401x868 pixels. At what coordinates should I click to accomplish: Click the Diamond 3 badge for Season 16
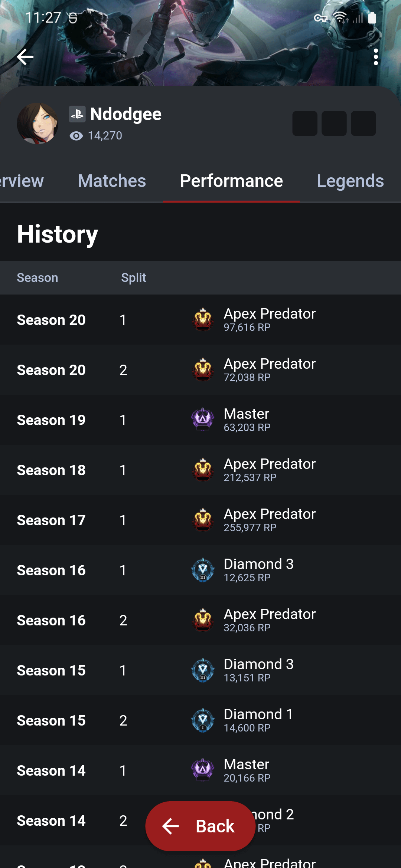(x=202, y=570)
